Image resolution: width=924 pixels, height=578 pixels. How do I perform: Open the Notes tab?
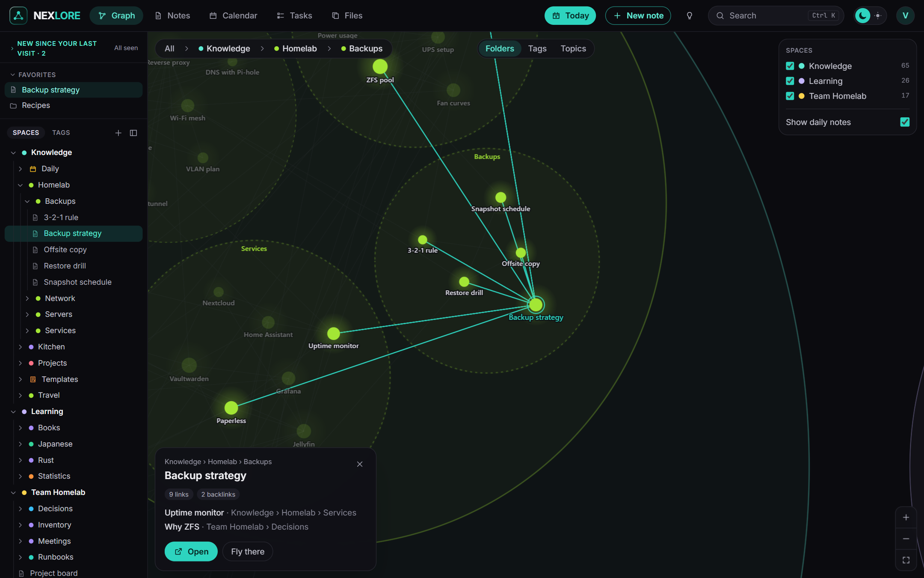[172, 16]
